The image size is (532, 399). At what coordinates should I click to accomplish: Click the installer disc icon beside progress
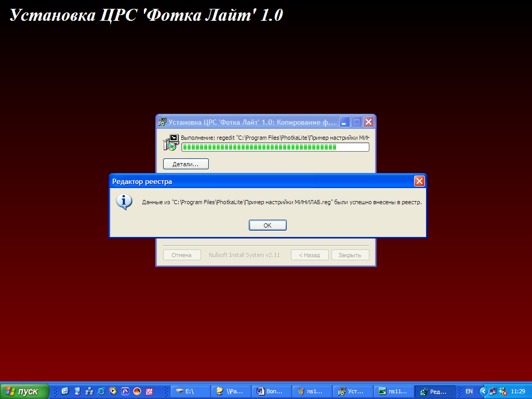coord(170,142)
